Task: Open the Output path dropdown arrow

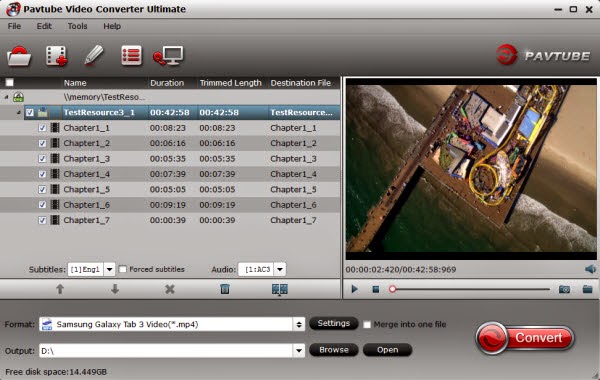Action: [x=299, y=351]
